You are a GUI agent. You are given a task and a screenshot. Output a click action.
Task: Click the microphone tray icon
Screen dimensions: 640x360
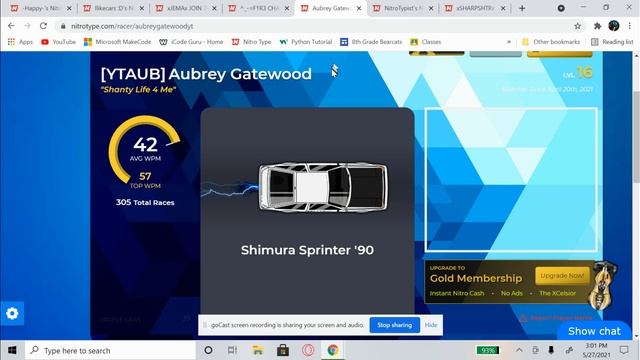[551, 350]
